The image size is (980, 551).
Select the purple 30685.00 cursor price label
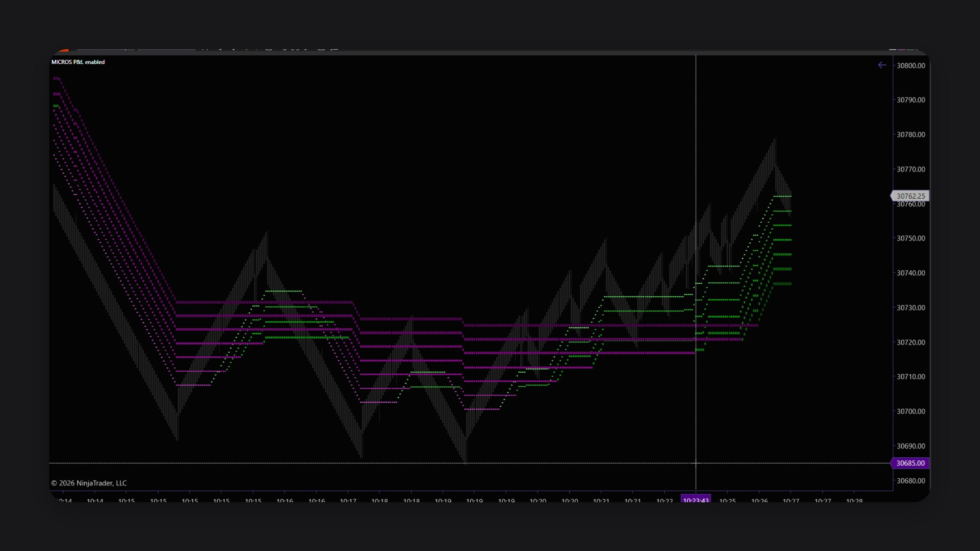click(x=910, y=463)
